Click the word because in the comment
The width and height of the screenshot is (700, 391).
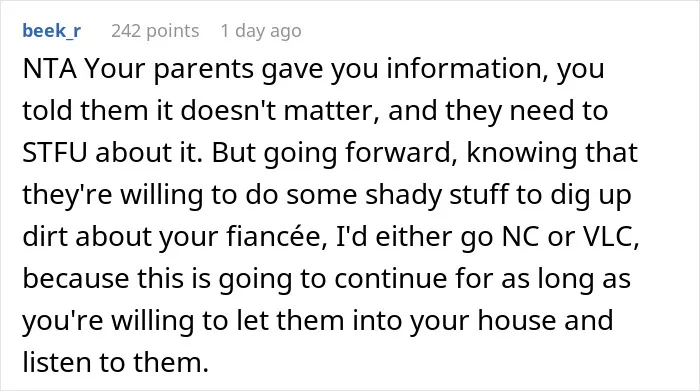tap(75, 278)
